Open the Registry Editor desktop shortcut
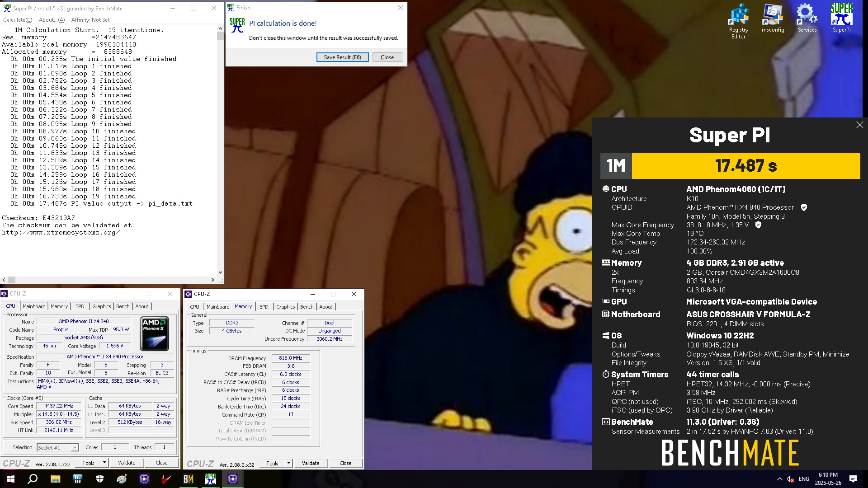The image size is (868, 488). (x=738, y=21)
